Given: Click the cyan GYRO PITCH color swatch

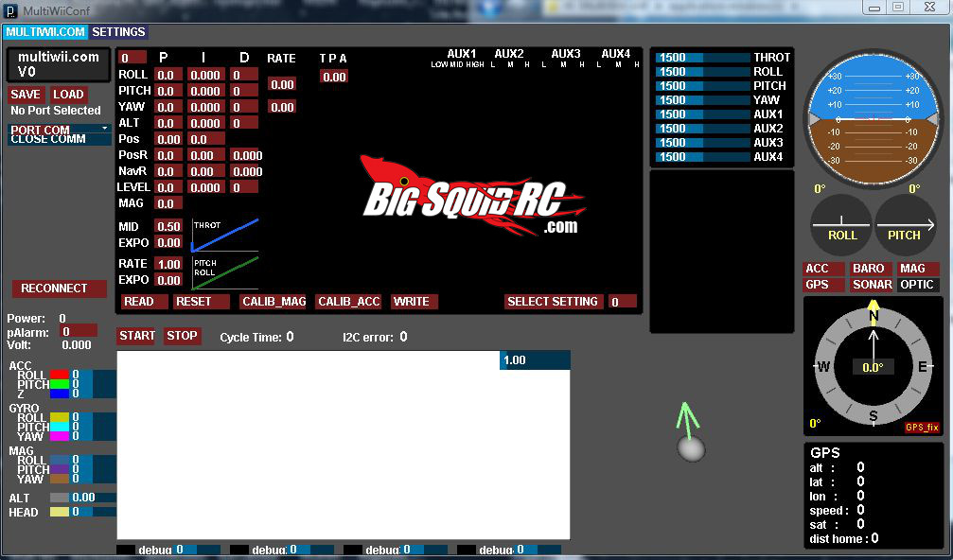Looking at the screenshot, I should (x=59, y=427).
